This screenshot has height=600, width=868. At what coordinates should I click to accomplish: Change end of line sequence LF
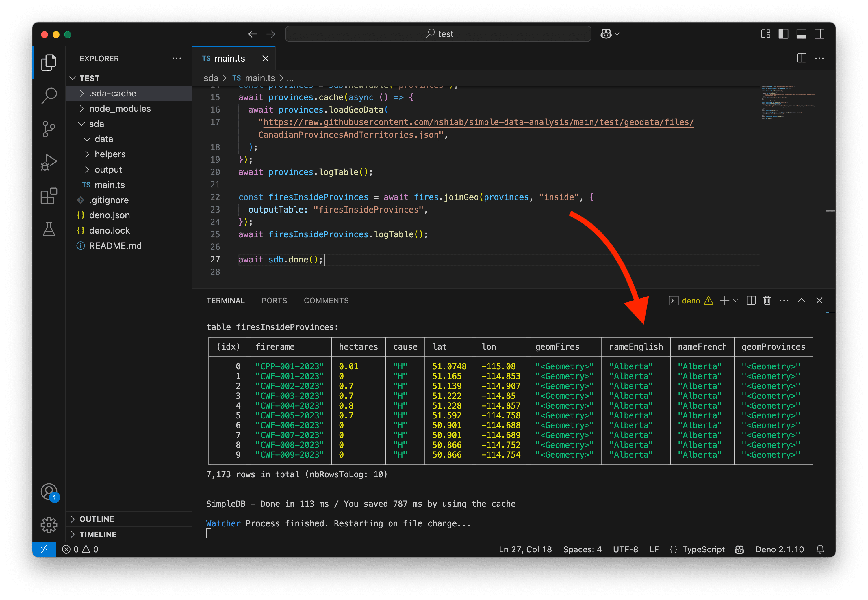[654, 550]
